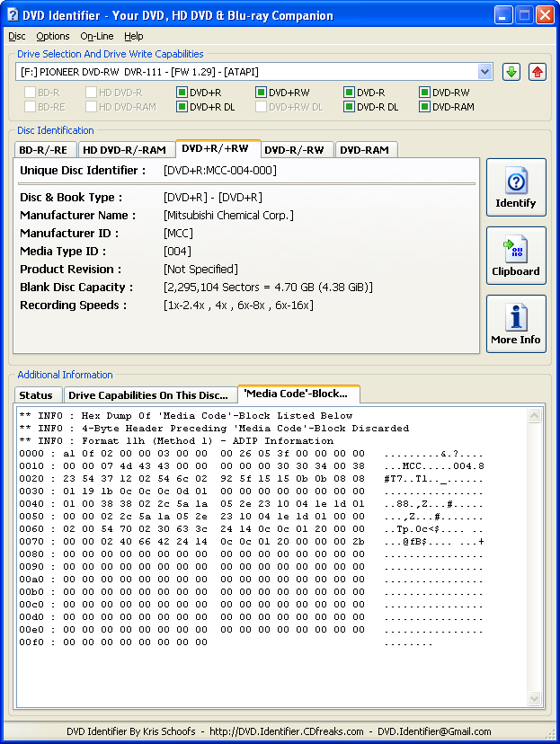Open Drive Capabilities On This Disc tab
Screen dimensions: 560x744
tap(149, 395)
